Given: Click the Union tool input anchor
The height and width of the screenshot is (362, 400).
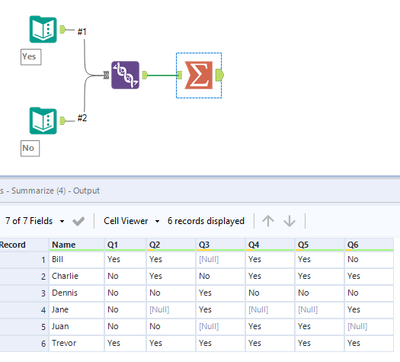Looking at the screenshot, I should [x=106, y=75].
